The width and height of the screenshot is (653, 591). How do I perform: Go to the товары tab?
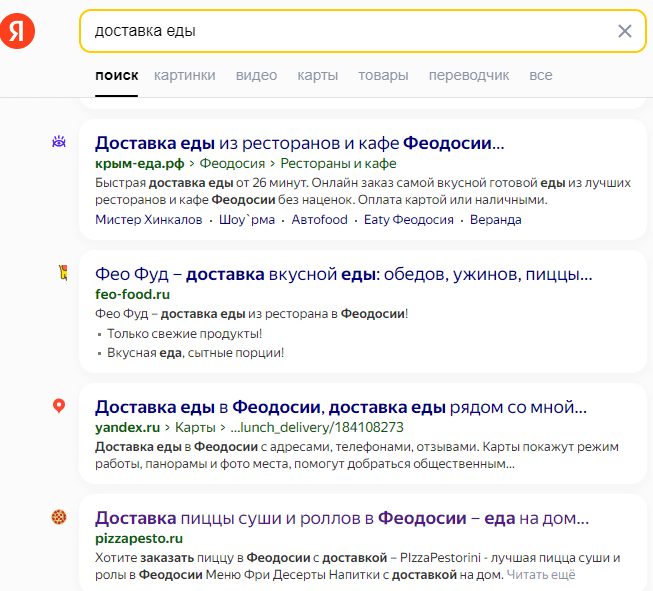[383, 75]
